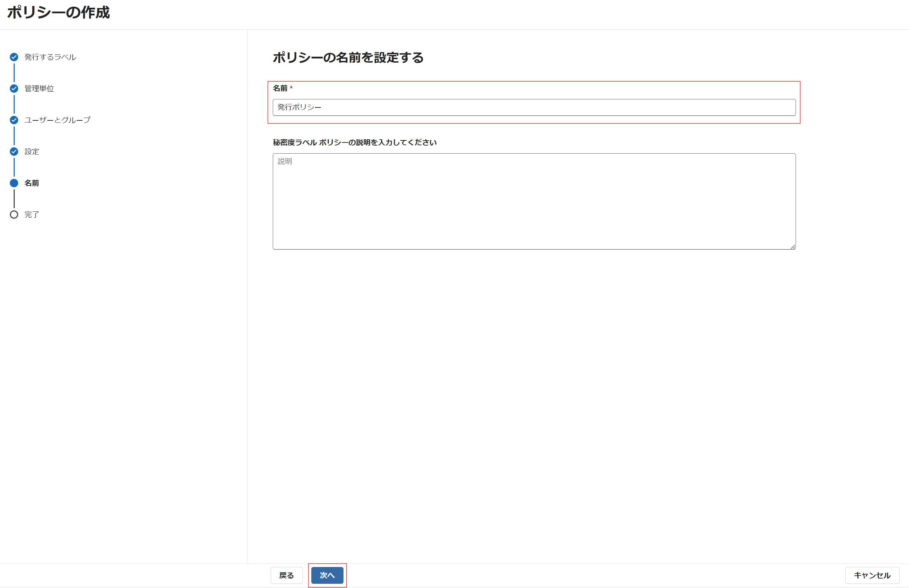909x588 pixels.
Task: Click checkmark icon beside 管理単位 step
Action: coord(14,89)
